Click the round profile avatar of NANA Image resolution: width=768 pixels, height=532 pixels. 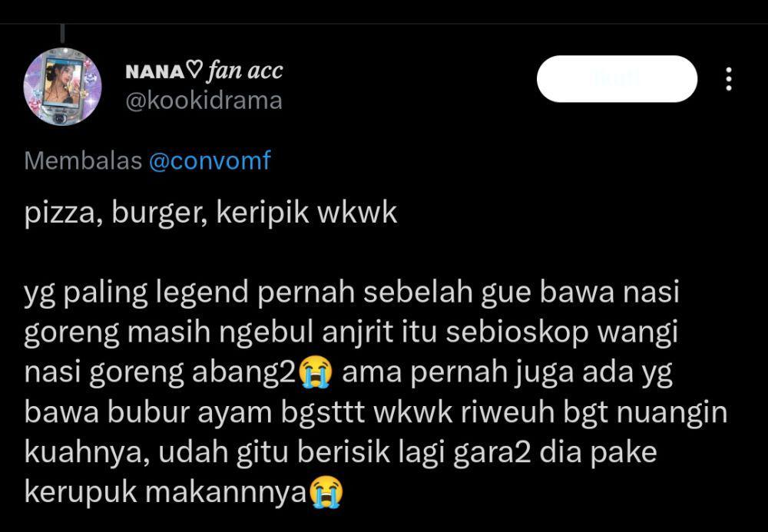point(63,87)
